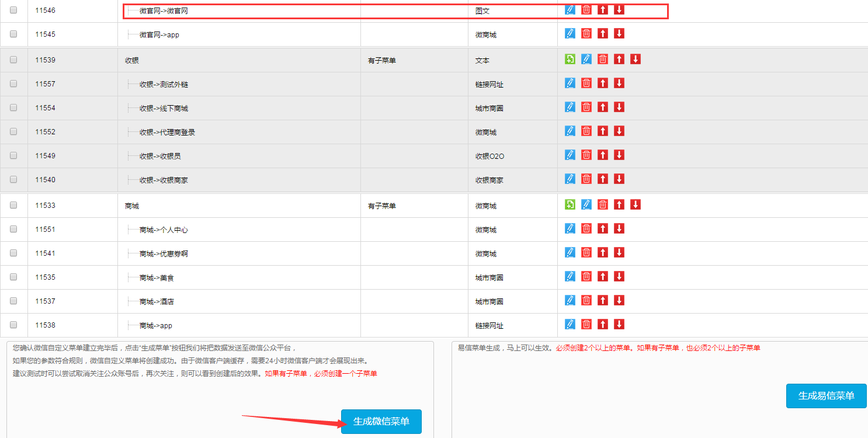Tick checkbox for row 11552
The height and width of the screenshot is (438, 868).
[13, 131]
